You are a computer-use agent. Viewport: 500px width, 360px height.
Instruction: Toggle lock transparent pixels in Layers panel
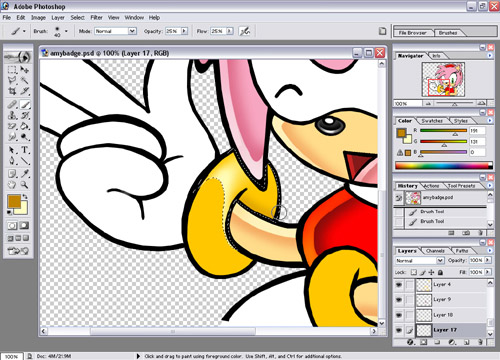point(414,272)
